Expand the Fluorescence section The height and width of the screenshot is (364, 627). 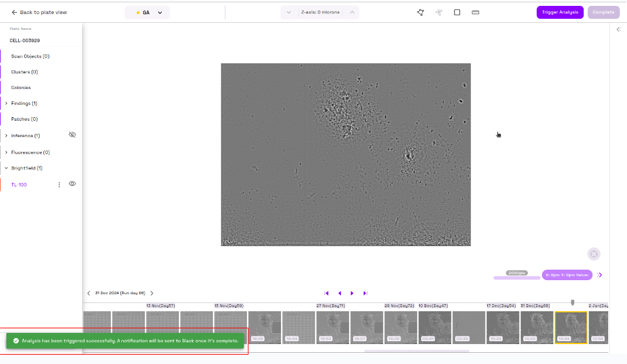point(6,152)
